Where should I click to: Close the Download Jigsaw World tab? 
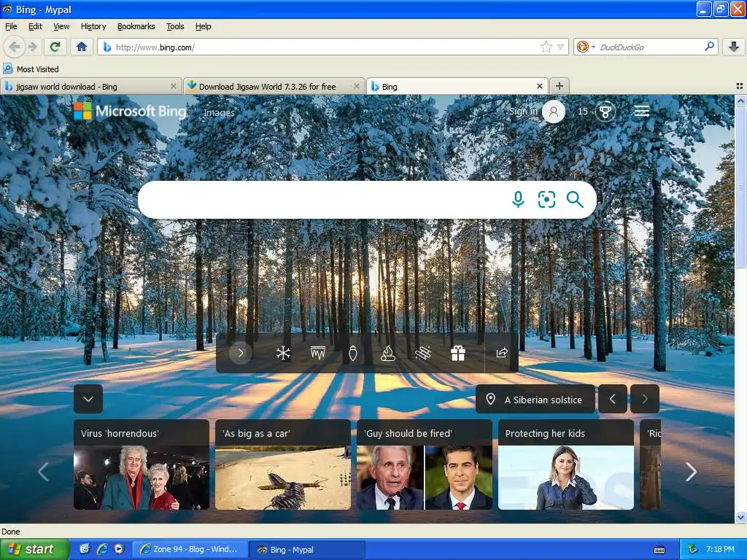356,86
